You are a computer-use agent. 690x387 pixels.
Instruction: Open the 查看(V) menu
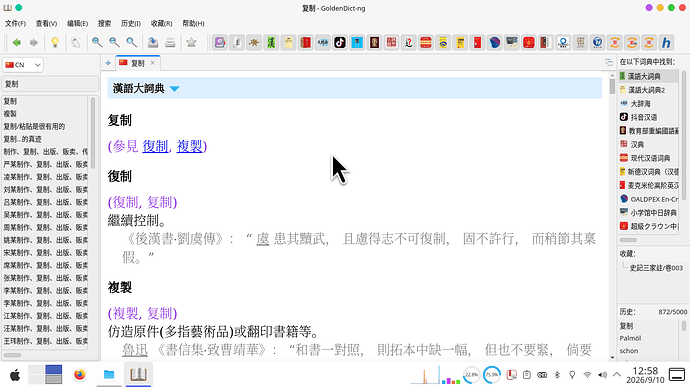(46, 23)
